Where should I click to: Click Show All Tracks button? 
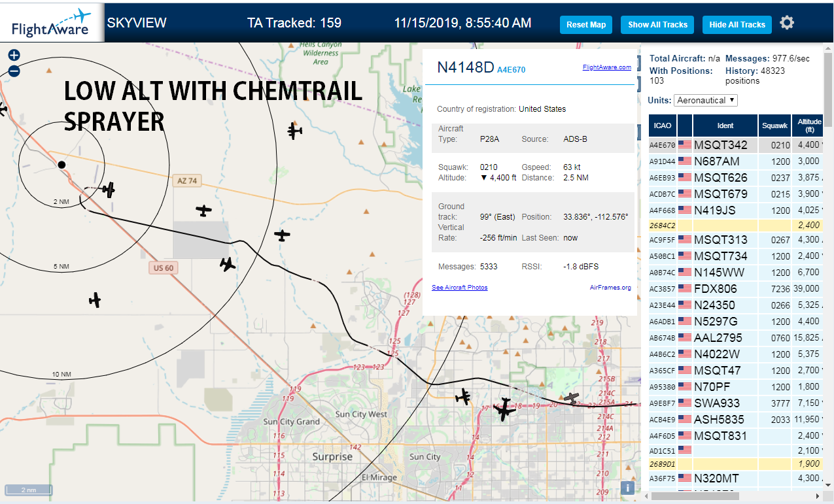(657, 25)
